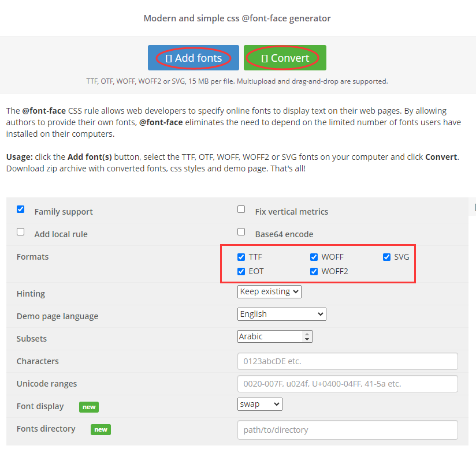Enable Fix vertical metrics option
This screenshot has height=453, width=476.
pyautogui.click(x=241, y=209)
